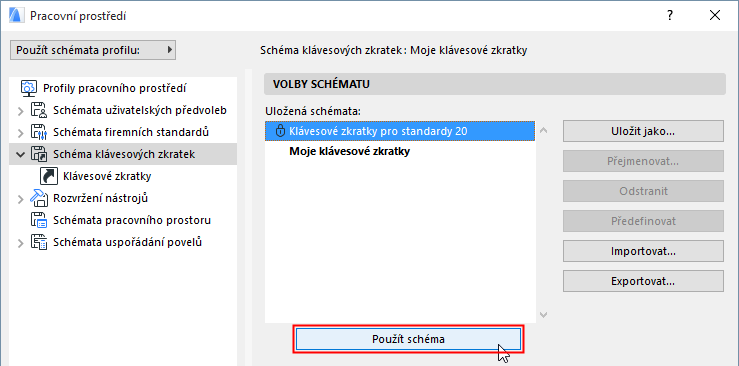
Task: Click the Schémata uspořádání povelů icon
Action: point(39,242)
